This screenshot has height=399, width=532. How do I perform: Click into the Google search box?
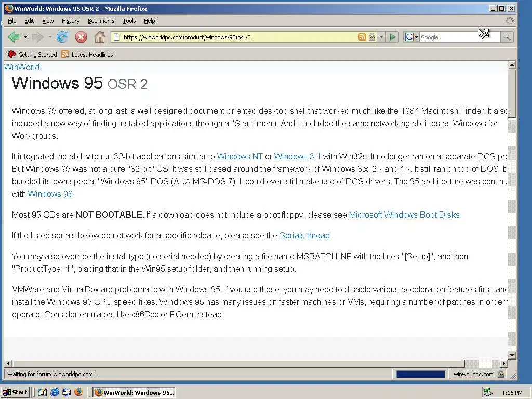[459, 37]
